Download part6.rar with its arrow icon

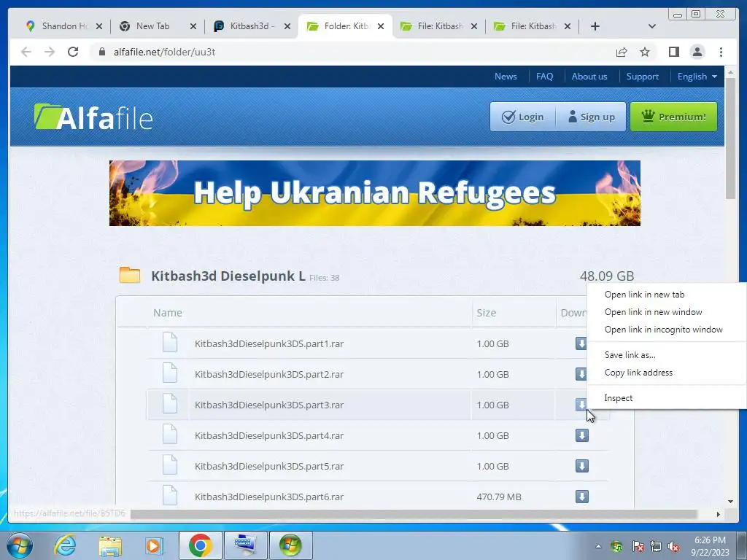click(581, 496)
